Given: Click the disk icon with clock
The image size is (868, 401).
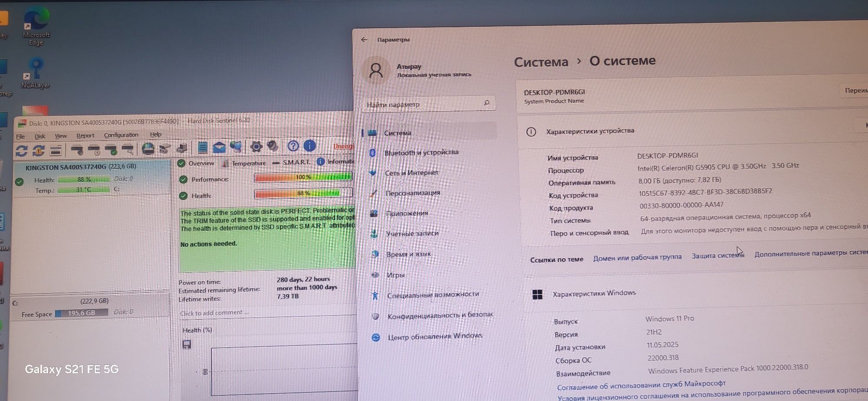Looking at the screenshot, I should (x=94, y=150).
